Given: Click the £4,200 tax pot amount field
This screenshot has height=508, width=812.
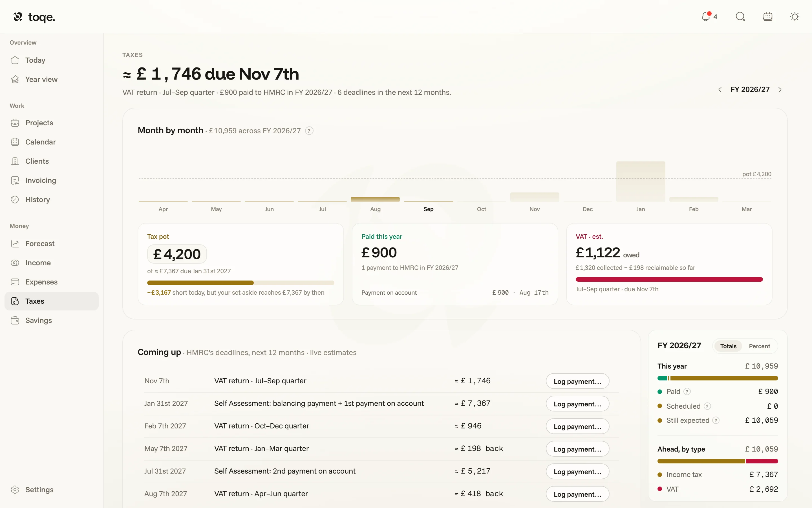Looking at the screenshot, I should (177, 254).
